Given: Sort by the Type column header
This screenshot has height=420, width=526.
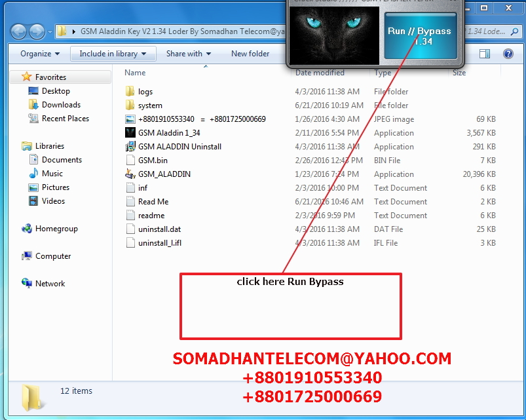Looking at the screenshot, I should click(x=383, y=73).
